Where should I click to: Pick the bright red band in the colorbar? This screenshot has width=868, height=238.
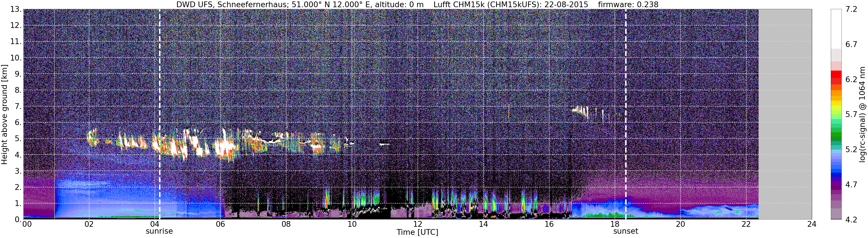(x=836, y=74)
